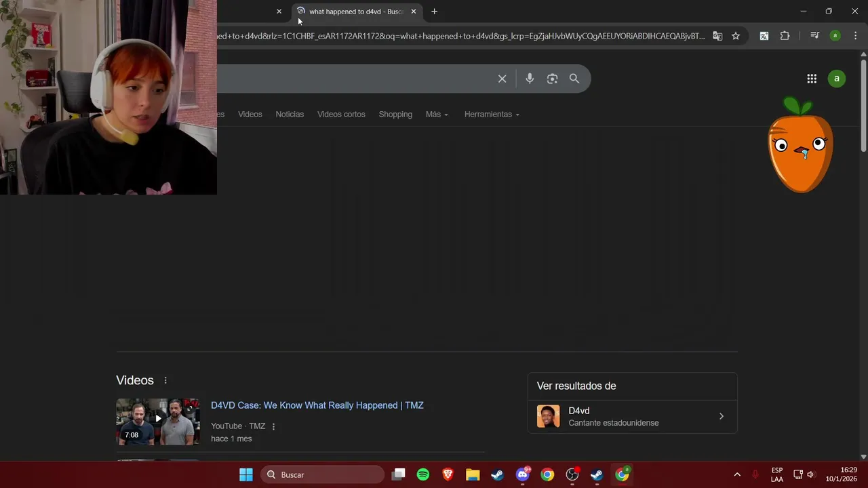The image size is (868, 488).
Task: Click the carrot mascot overlay
Action: pos(800,145)
